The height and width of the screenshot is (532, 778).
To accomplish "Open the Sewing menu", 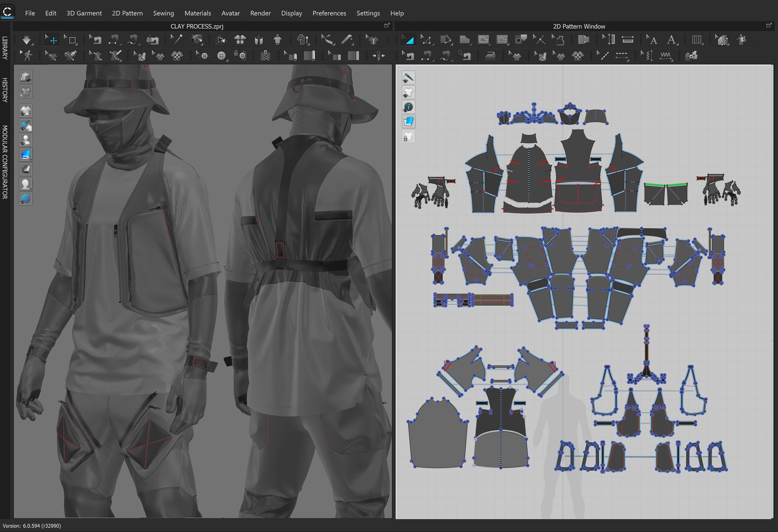I will [x=163, y=13].
